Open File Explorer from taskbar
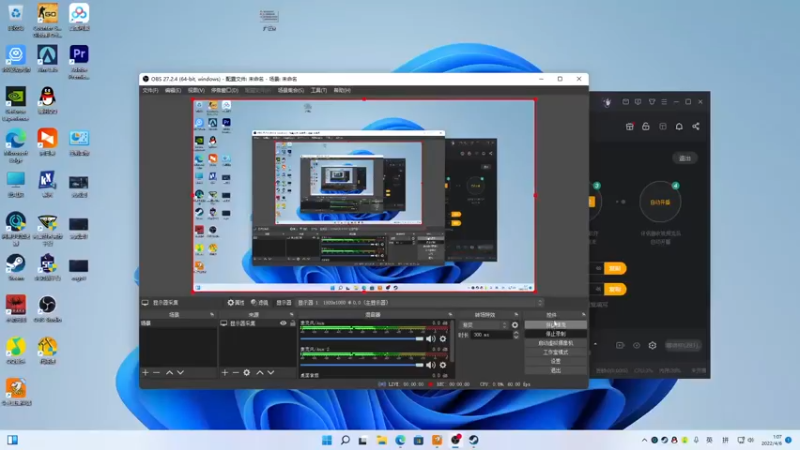Screen dimensions: 800x450 pos(382,440)
